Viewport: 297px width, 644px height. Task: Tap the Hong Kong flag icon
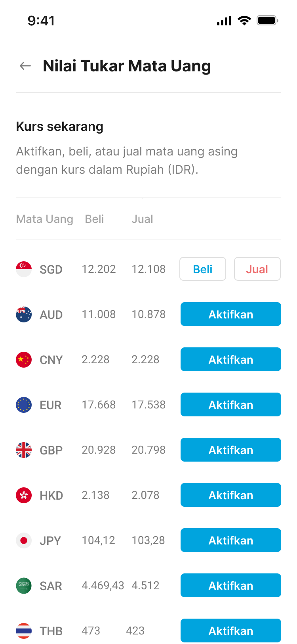point(24,495)
